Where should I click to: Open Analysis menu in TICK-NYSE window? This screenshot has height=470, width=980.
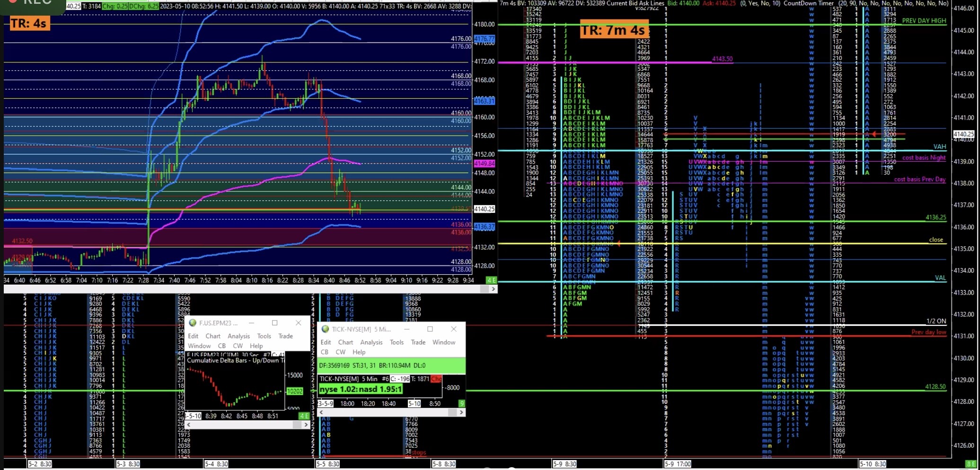coord(371,342)
